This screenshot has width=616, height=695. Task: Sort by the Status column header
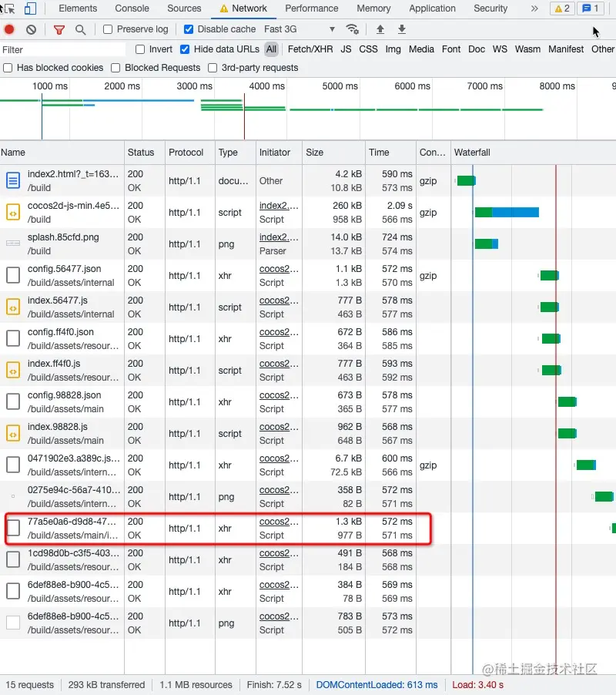coord(144,153)
